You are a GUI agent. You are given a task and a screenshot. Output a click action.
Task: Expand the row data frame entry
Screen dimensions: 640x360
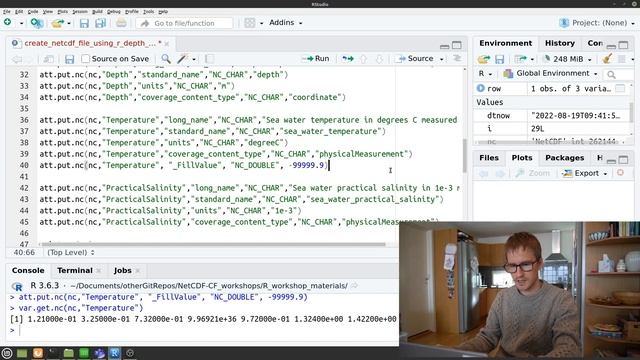pyautogui.click(x=481, y=88)
